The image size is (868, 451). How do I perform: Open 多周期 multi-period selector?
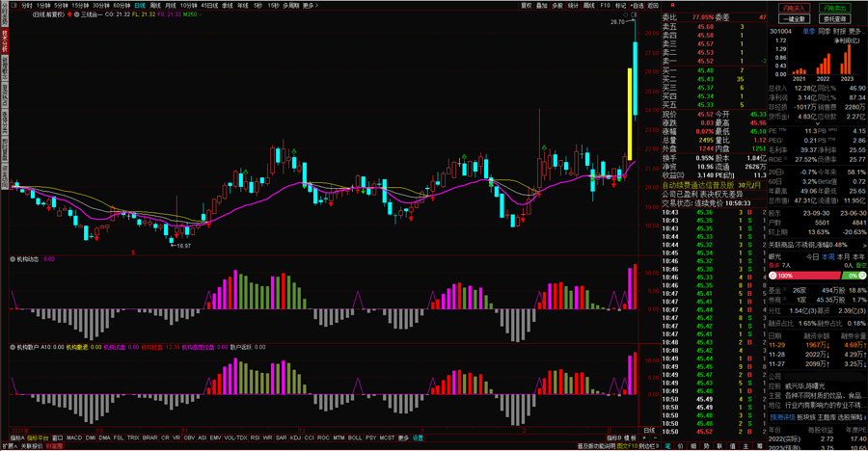pos(289,5)
